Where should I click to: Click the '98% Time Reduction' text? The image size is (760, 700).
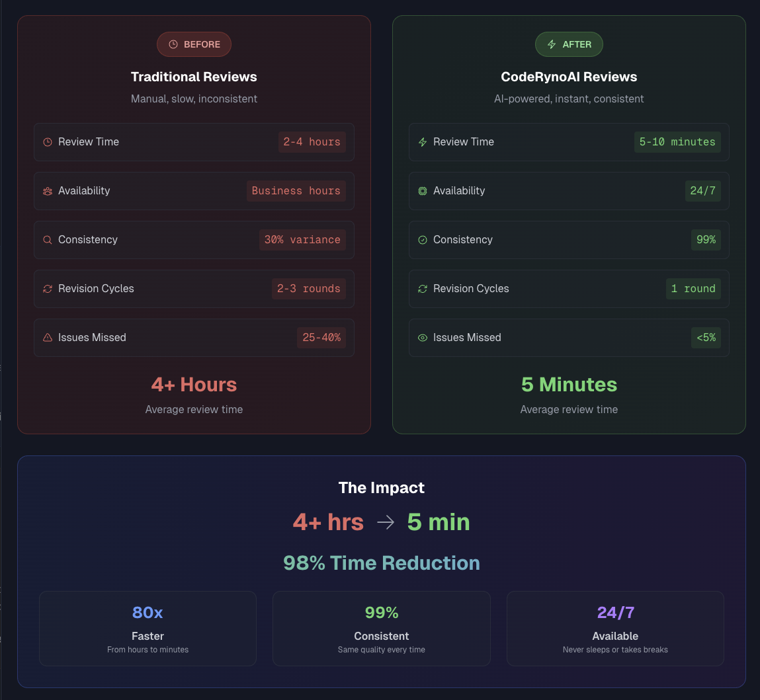coord(382,563)
